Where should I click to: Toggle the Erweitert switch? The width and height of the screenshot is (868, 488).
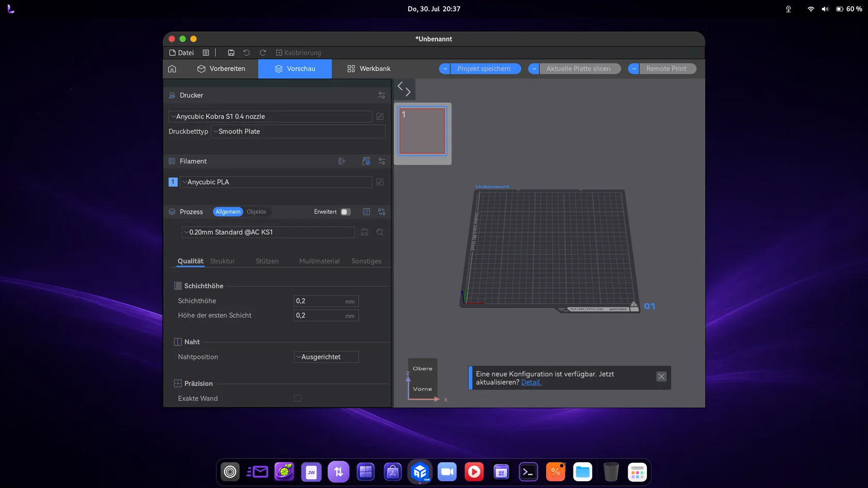[x=346, y=212]
